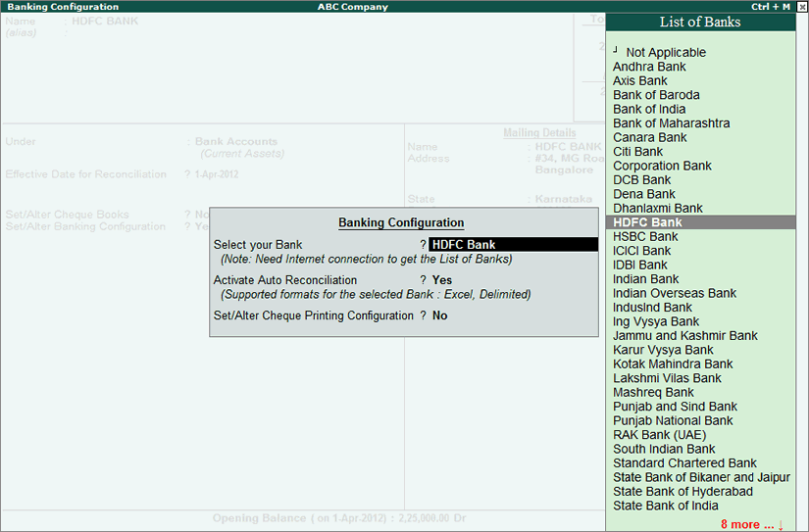Select Citi Bank entry
Image resolution: width=809 pixels, height=532 pixels.
(x=637, y=152)
